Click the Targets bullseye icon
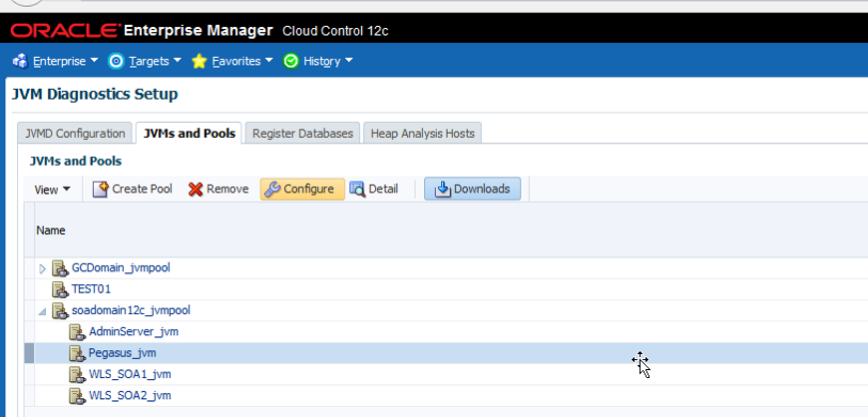 tap(116, 61)
